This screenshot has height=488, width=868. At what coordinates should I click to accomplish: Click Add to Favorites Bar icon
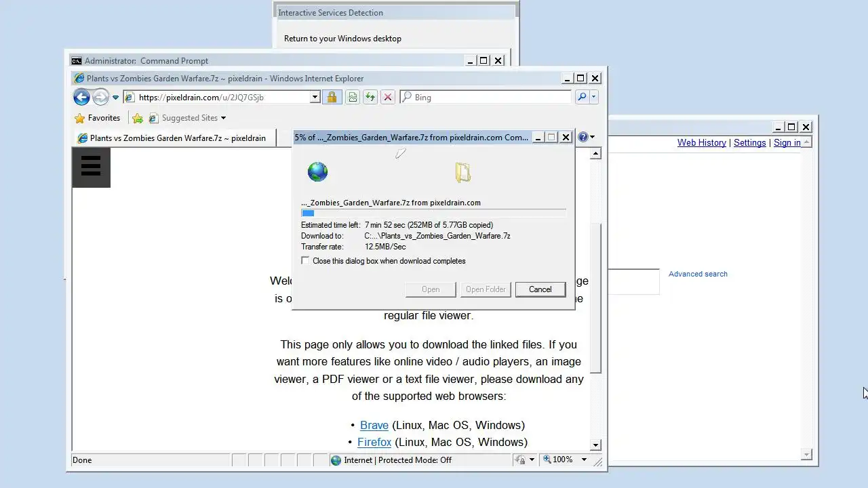(138, 118)
